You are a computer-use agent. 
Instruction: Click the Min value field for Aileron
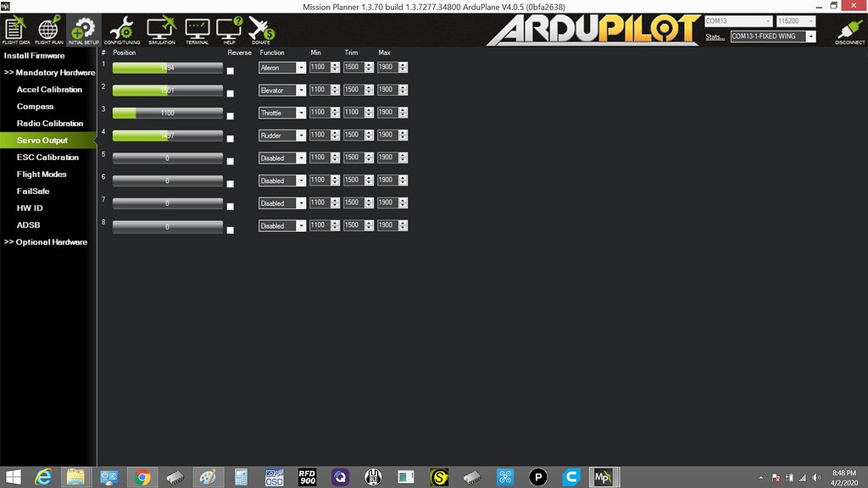318,68
